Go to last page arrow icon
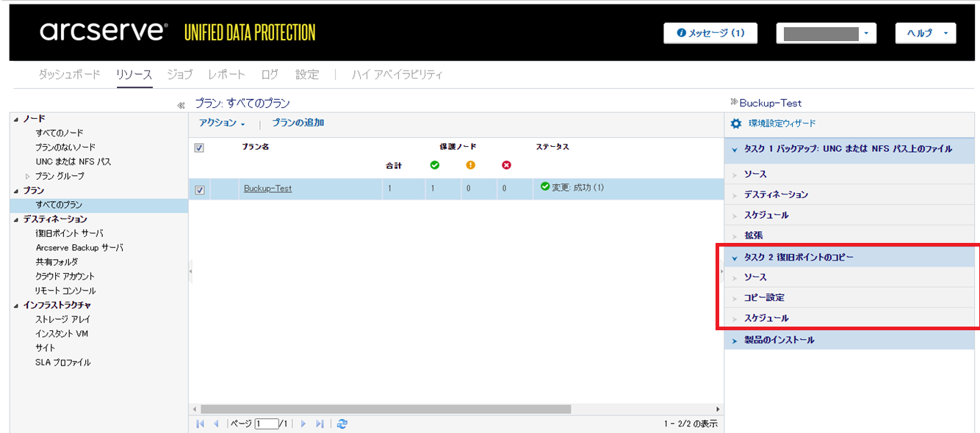Screen dimensions: 980x433 point(320,423)
